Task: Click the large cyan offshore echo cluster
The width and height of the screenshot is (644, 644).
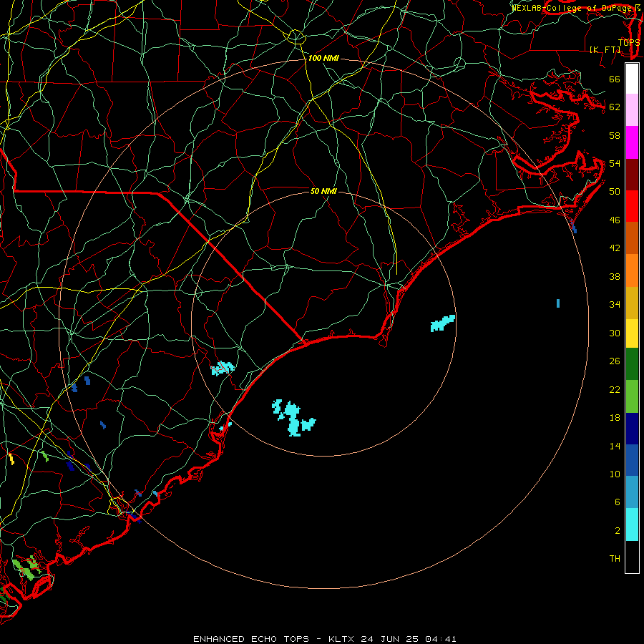Action: 293,418
